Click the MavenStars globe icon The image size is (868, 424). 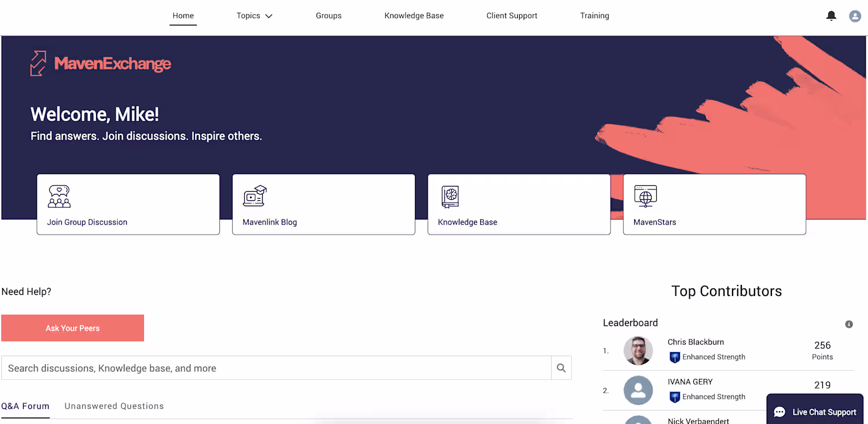(645, 196)
